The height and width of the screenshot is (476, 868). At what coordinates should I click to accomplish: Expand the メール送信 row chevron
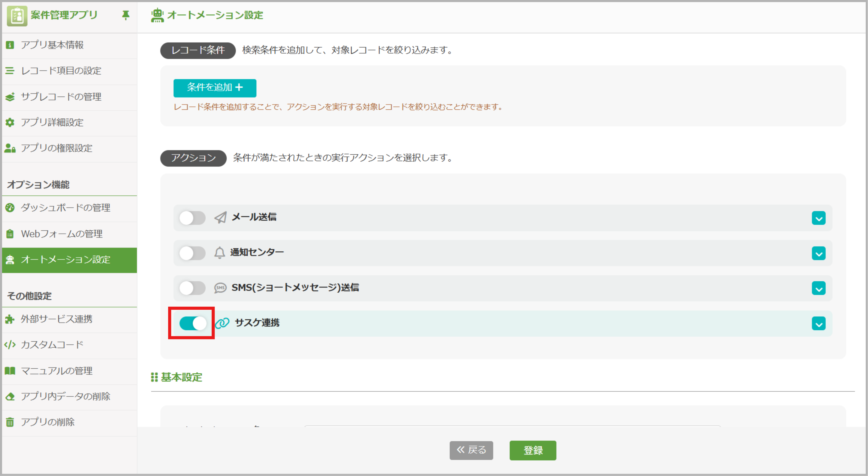click(818, 218)
